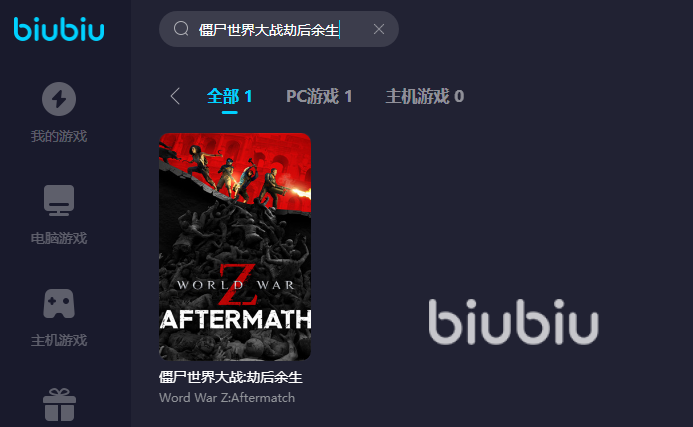
Task: Click the 电脑游戏 sidebar label
Action: click(59, 238)
